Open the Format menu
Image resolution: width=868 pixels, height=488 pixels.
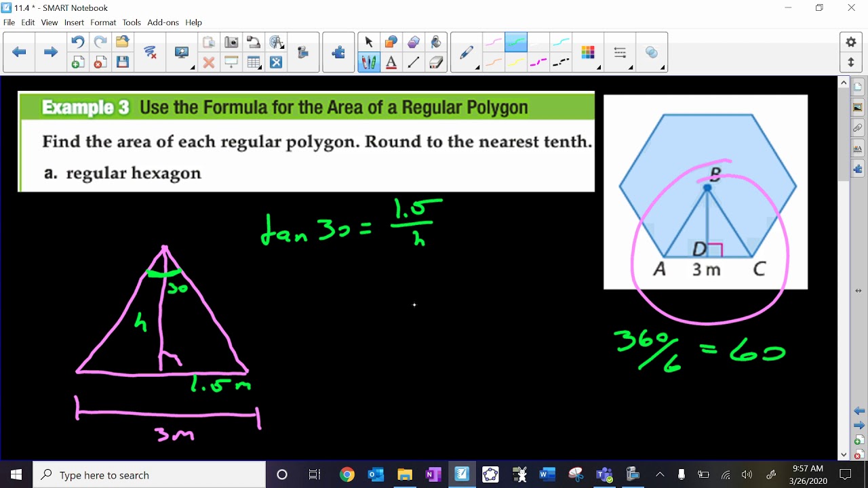pyautogui.click(x=103, y=22)
